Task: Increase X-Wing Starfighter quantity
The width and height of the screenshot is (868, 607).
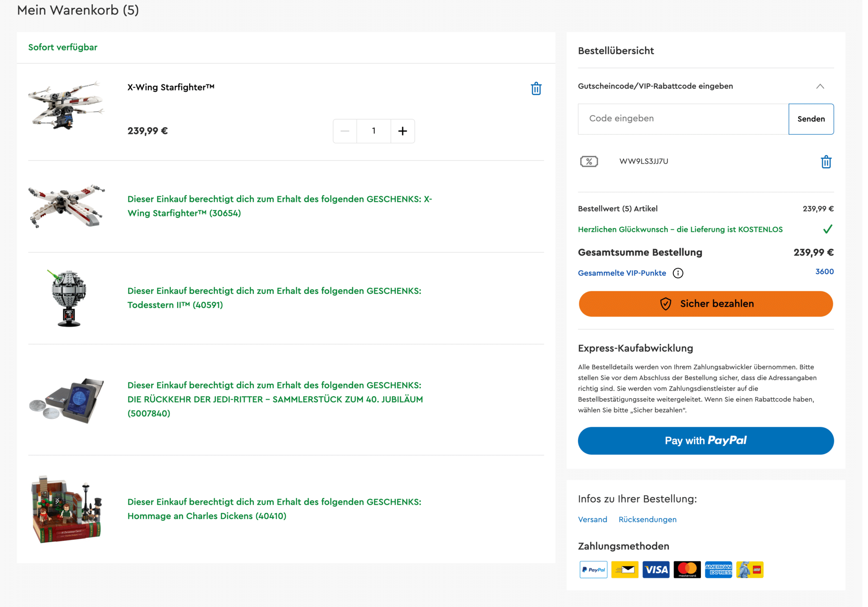Action: [403, 131]
